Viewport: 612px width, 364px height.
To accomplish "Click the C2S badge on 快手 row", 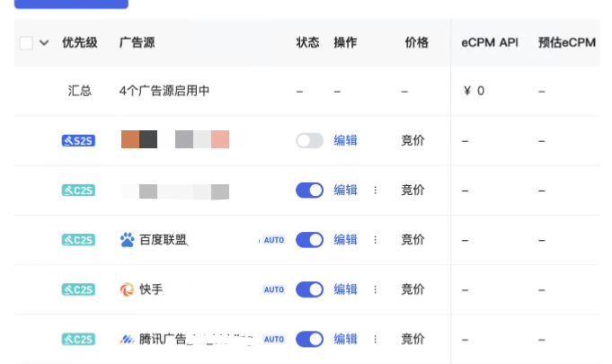I will pos(78,289).
